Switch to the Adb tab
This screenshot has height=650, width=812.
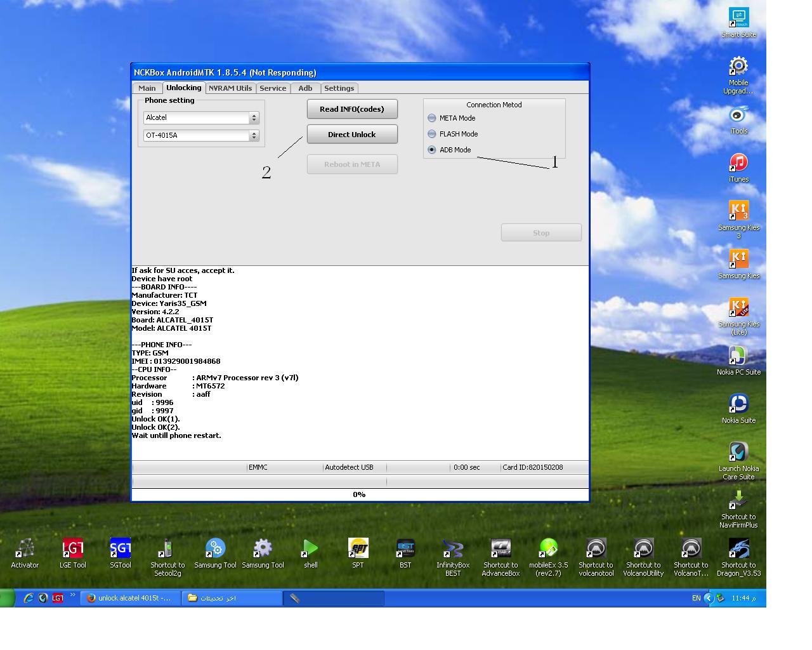(x=305, y=88)
